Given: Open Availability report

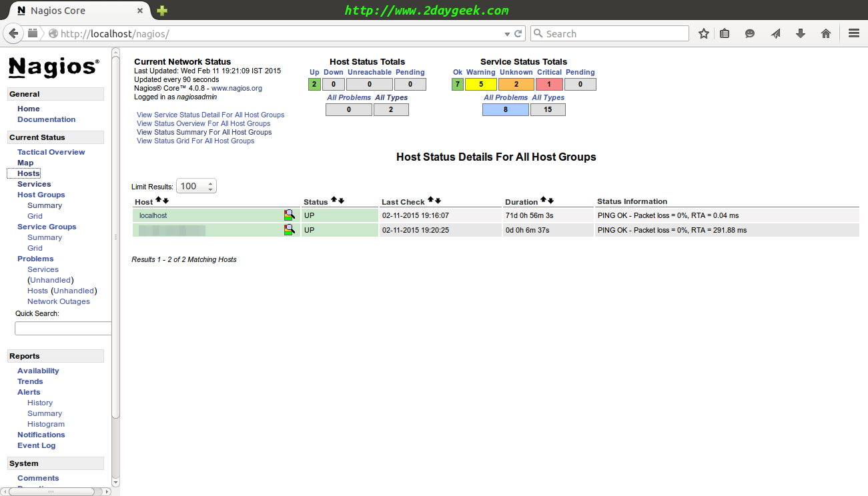Looking at the screenshot, I should pyautogui.click(x=38, y=371).
